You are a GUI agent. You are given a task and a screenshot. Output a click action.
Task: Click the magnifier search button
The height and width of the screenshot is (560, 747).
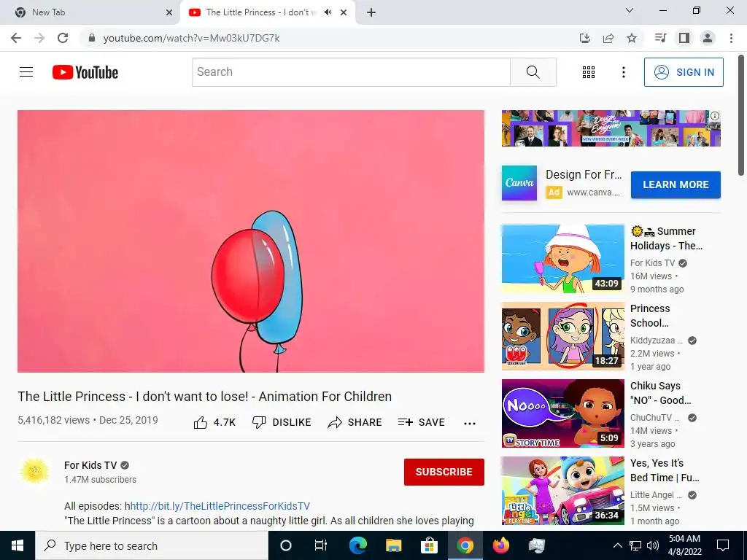(533, 72)
